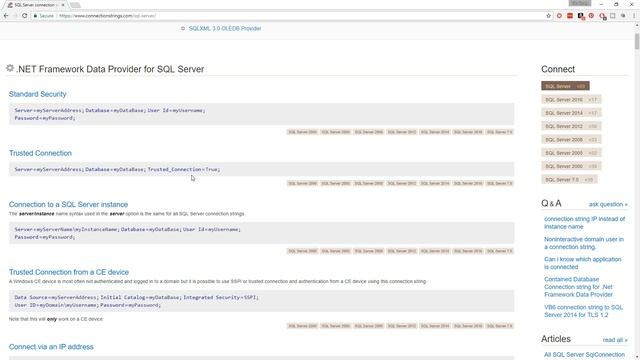Select the highlighted SQL Server button in Connect
The image size is (640, 360).
(565, 86)
